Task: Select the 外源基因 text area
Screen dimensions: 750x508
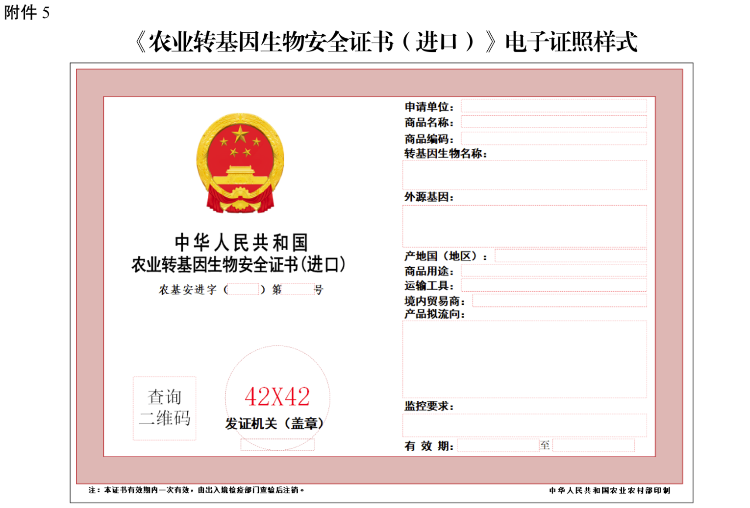Action: point(524,226)
